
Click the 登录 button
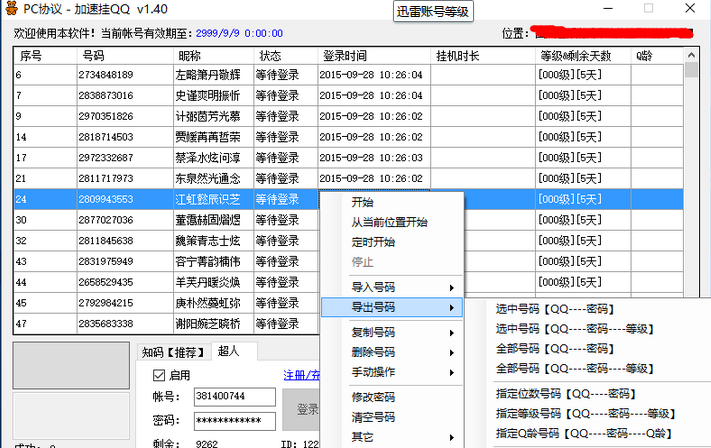301,409
